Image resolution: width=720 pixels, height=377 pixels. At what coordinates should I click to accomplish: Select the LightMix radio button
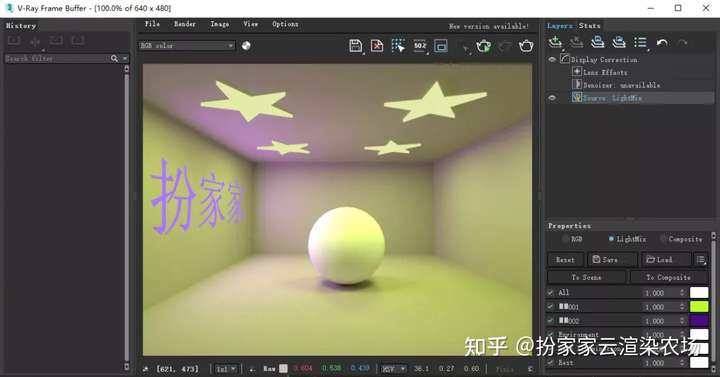point(611,239)
